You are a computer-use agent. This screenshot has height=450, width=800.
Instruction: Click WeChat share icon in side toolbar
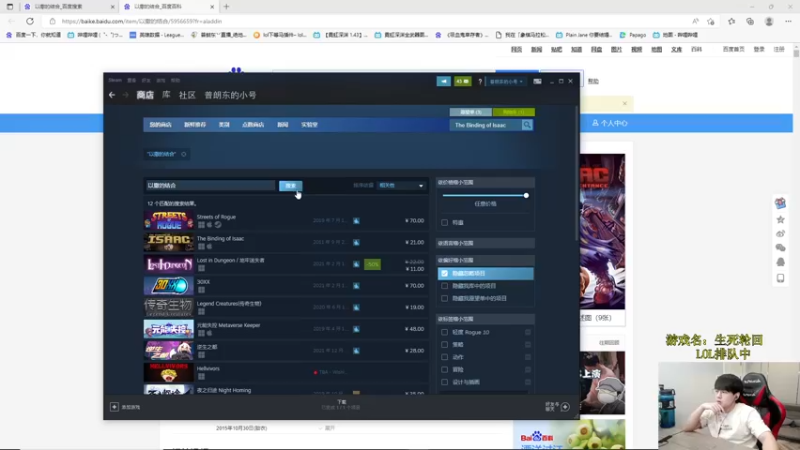[780, 247]
